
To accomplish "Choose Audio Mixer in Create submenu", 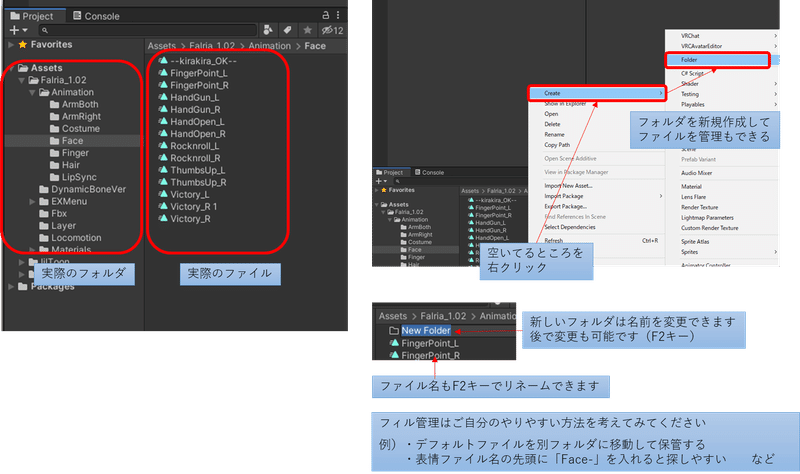I will (x=696, y=173).
